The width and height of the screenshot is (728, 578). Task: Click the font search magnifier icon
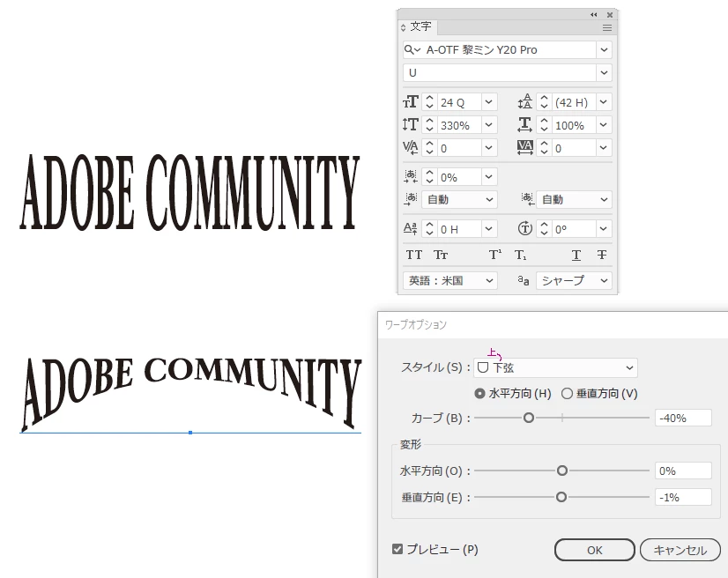(x=409, y=49)
